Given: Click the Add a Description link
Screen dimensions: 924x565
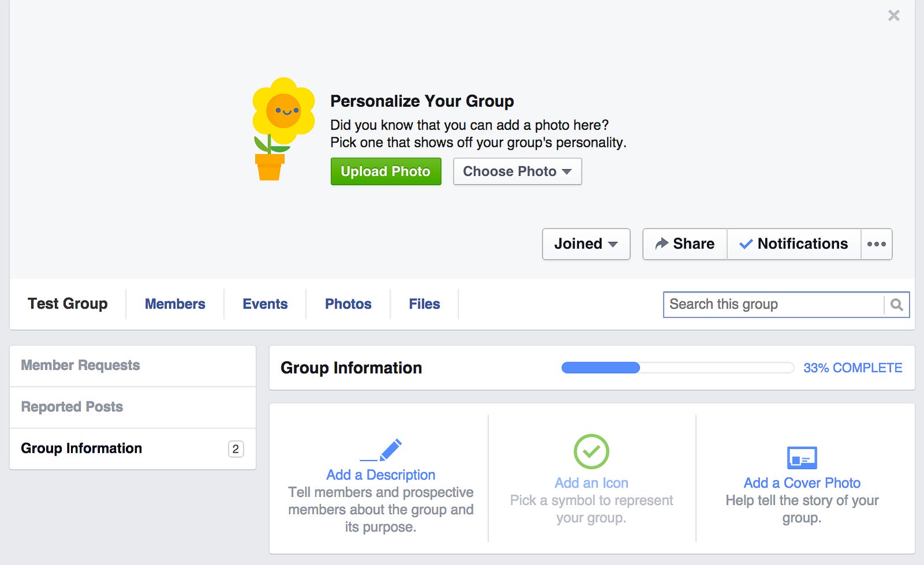Looking at the screenshot, I should click(381, 475).
